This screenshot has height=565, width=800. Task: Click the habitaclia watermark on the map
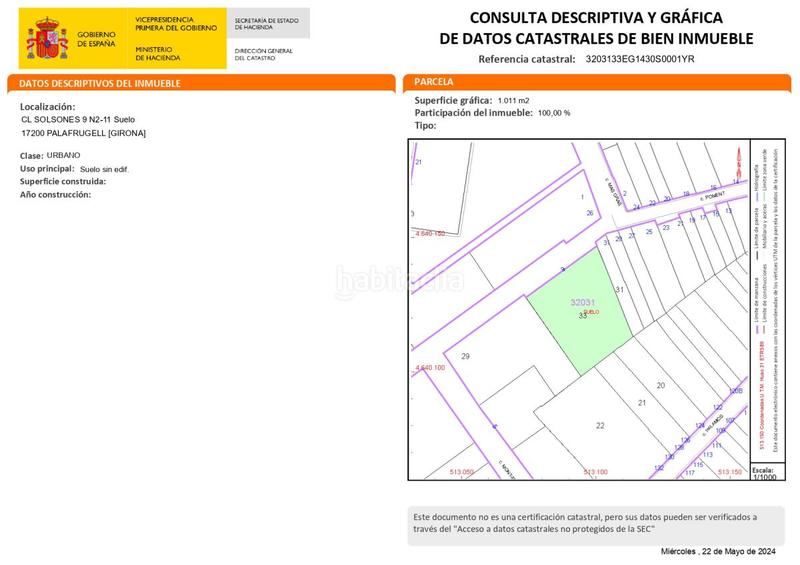400,280
